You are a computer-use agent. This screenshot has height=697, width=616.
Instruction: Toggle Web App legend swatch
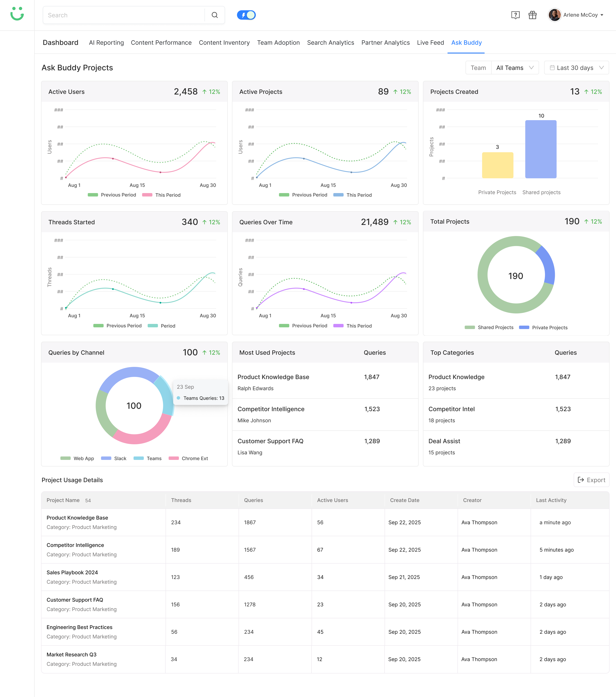pyautogui.click(x=65, y=458)
